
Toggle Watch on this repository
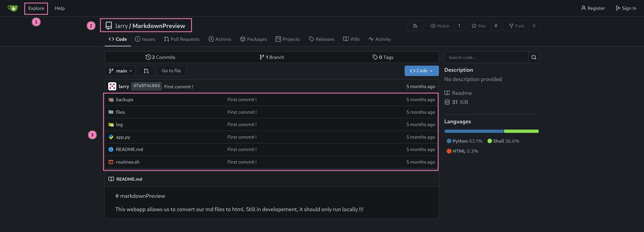pos(440,26)
